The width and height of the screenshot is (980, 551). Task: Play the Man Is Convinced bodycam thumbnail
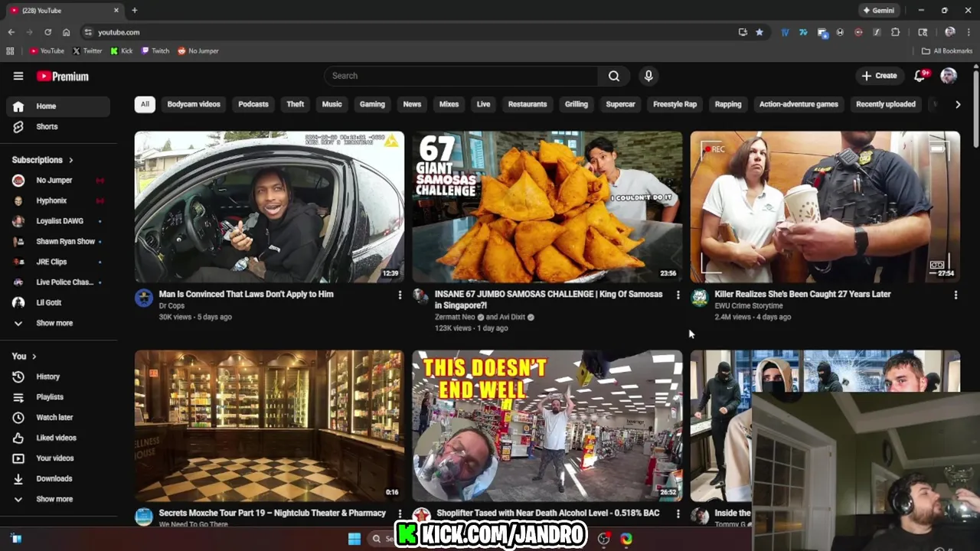pyautogui.click(x=269, y=207)
